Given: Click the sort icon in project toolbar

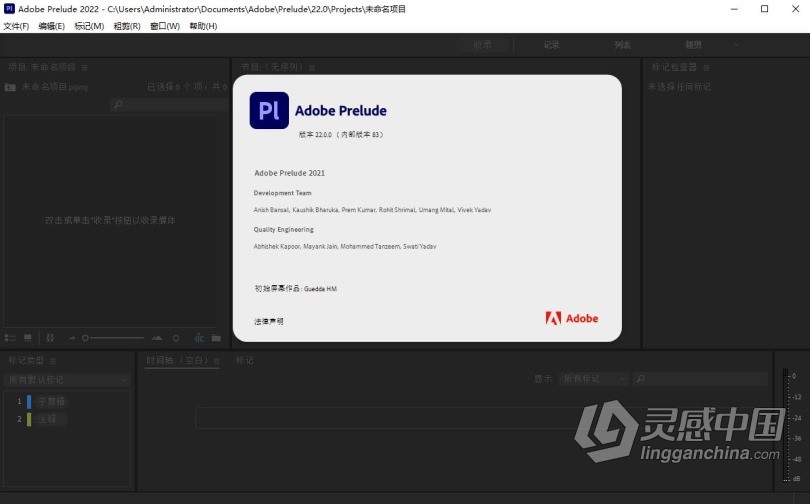Looking at the screenshot, I should pyautogui.click(x=176, y=338).
